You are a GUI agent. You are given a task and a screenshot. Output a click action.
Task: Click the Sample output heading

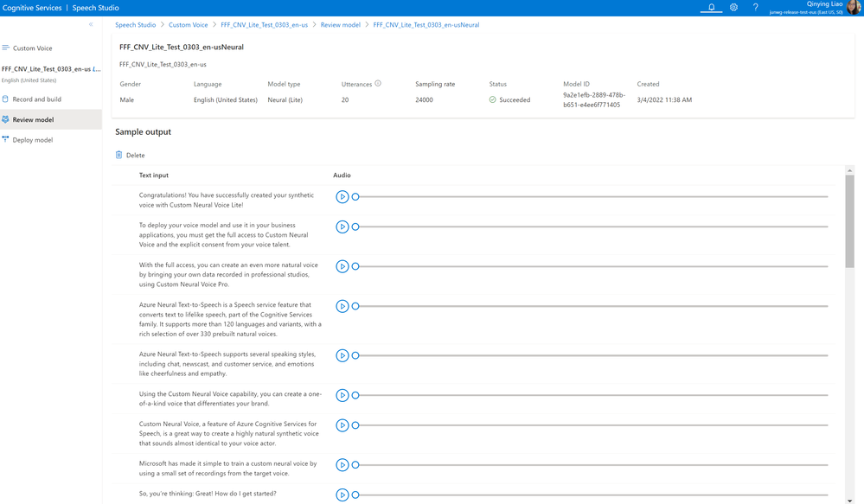click(144, 131)
